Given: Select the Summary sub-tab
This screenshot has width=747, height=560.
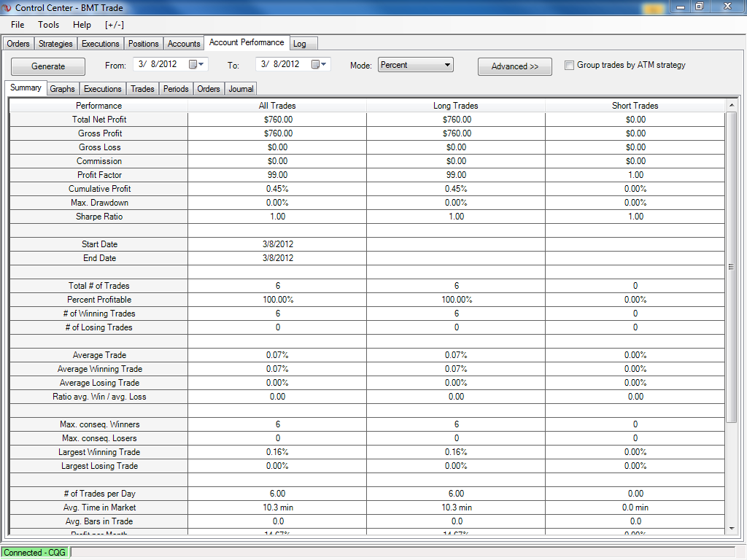Looking at the screenshot, I should pyautogui.click(x=26, y=87).
